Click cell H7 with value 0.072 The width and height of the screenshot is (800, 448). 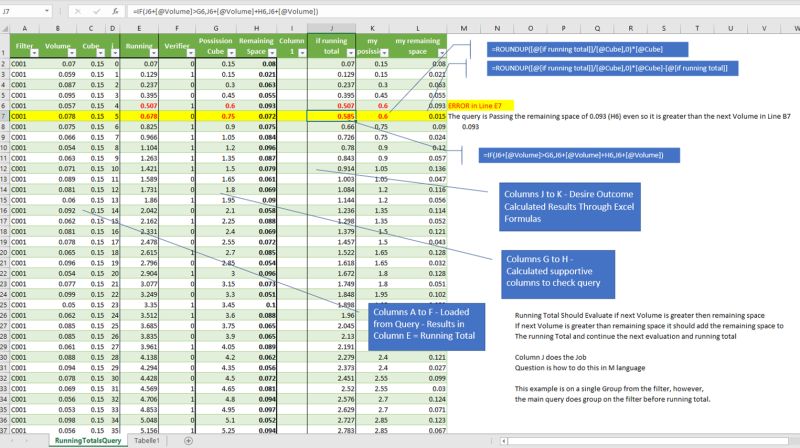[257, 116]
